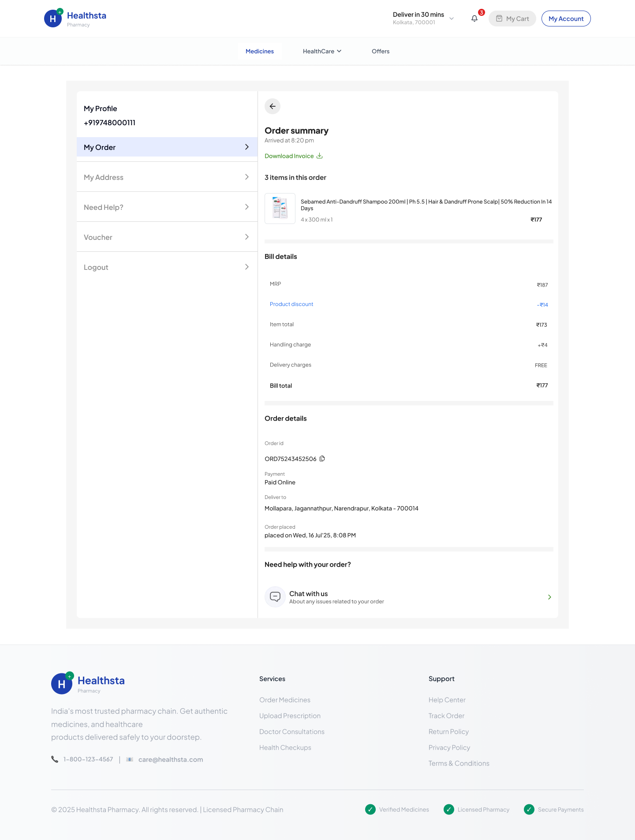Open the Track Order footer link
Screen dimensions: 635x840
pyautogui.click(x=446, y=716)
